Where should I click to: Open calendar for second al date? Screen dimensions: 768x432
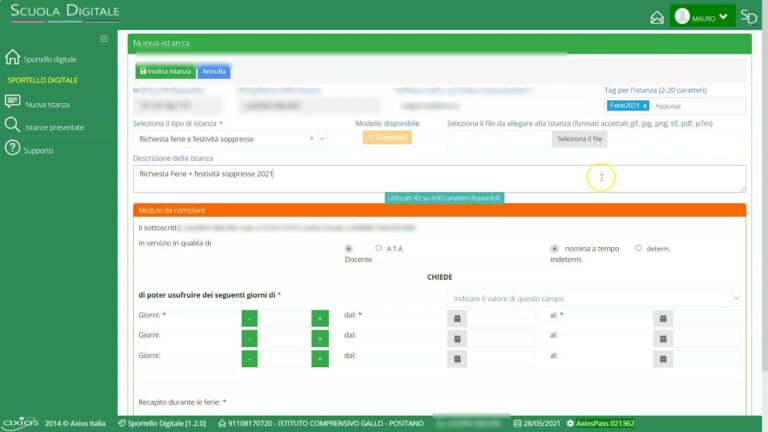coord(663,338)
